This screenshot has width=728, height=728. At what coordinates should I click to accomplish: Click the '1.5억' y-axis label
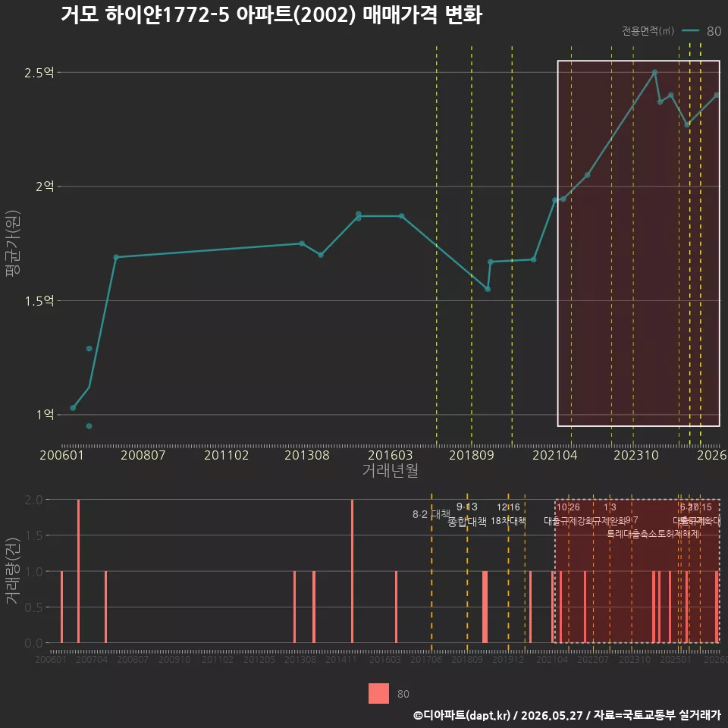(x=39, y=301)
